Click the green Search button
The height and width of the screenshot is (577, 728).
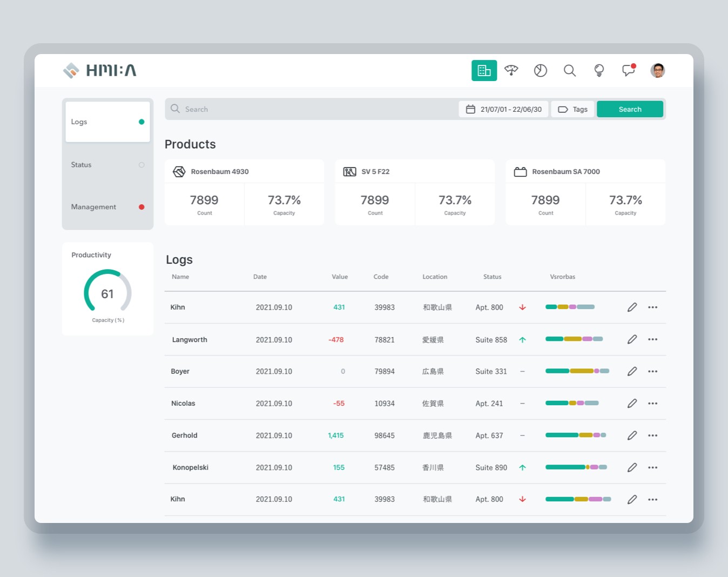point(630,109)
